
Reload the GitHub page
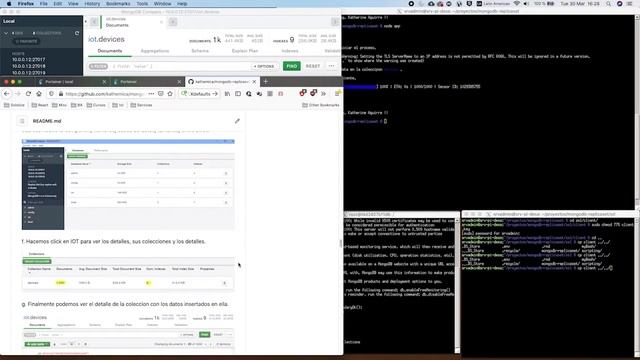click(x=28, y=94)
